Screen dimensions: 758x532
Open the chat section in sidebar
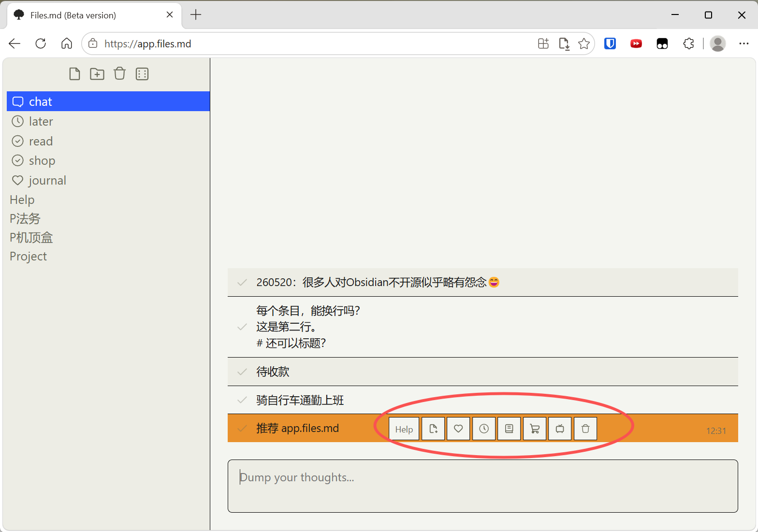[x=108, y=101]
